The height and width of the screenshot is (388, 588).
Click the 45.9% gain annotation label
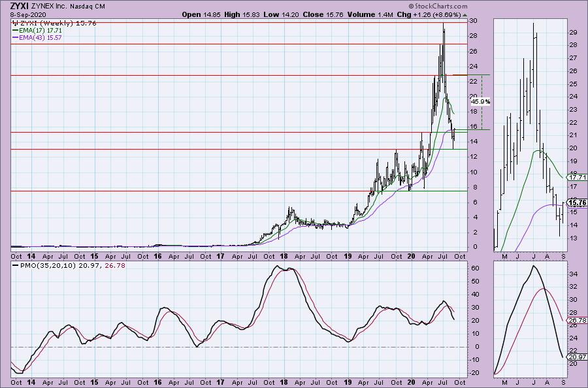pyautogui.click(x=480, y=102)
